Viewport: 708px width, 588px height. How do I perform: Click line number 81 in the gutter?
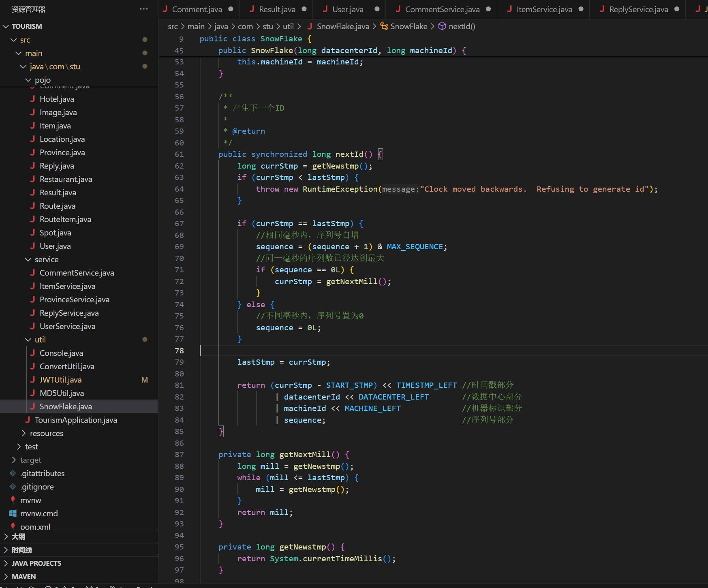[179, 385]
